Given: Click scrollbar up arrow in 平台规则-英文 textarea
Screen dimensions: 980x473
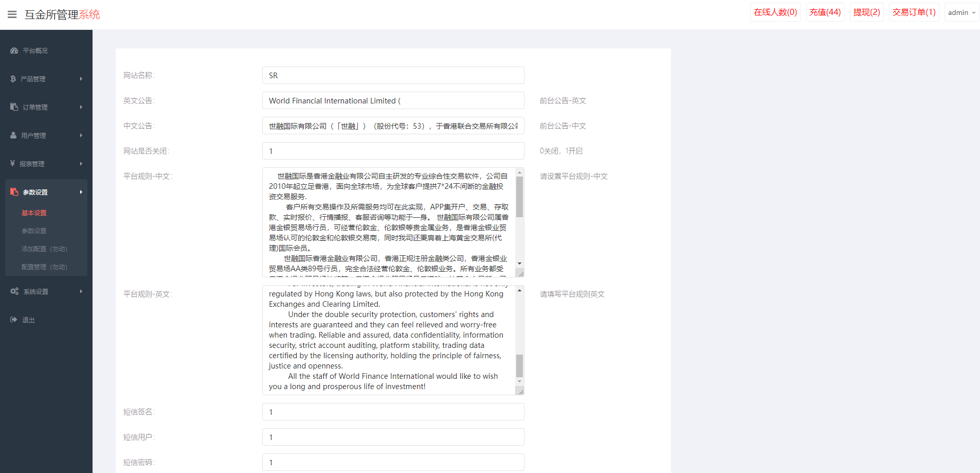Looking at the screenshot, I should (519, 291).
